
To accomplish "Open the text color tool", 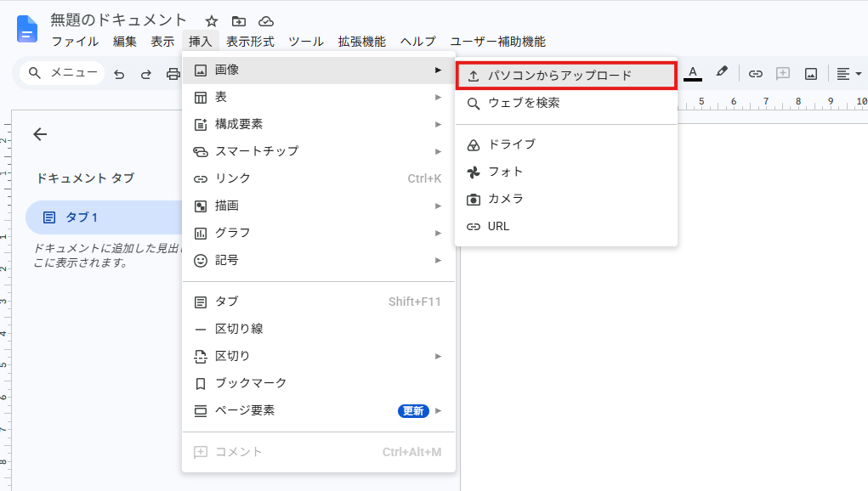I will pyautogui.click(x=693, y=74).
